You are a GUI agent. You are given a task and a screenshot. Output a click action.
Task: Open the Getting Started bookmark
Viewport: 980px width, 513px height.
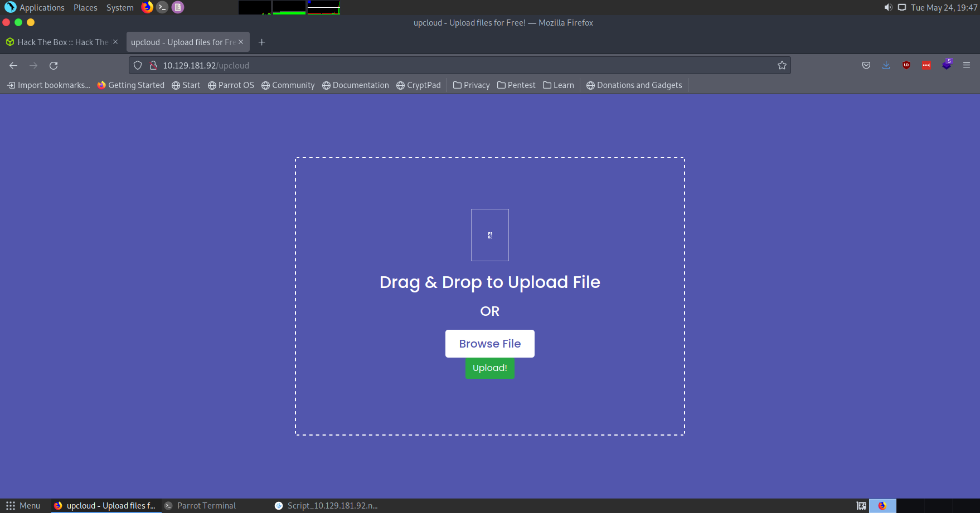point(131,85)
